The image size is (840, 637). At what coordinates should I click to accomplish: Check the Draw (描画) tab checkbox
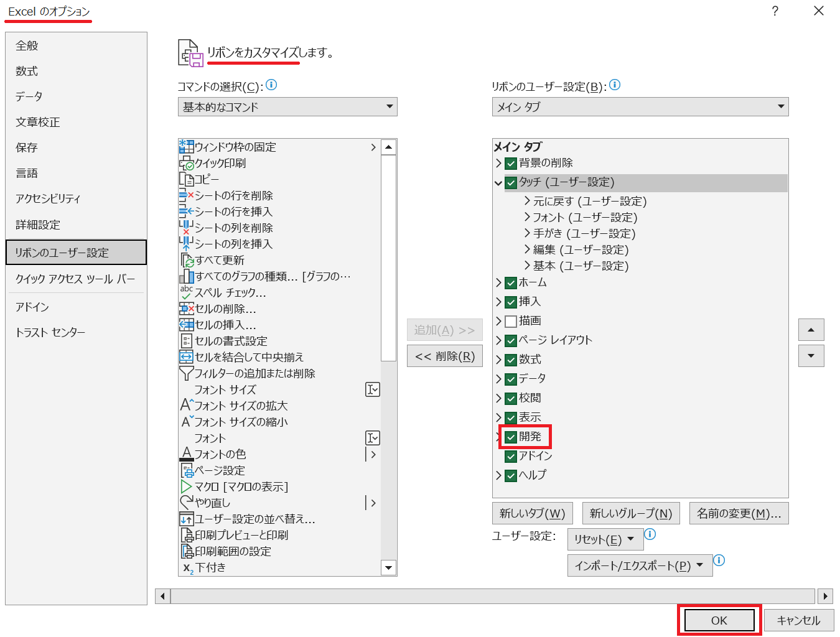pyautogui.click(x=511, y=322)
